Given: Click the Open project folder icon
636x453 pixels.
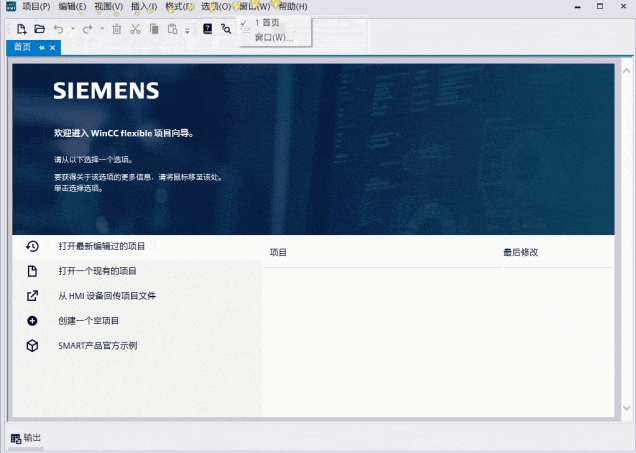Looking at the screenshot, I should point(39,29).
